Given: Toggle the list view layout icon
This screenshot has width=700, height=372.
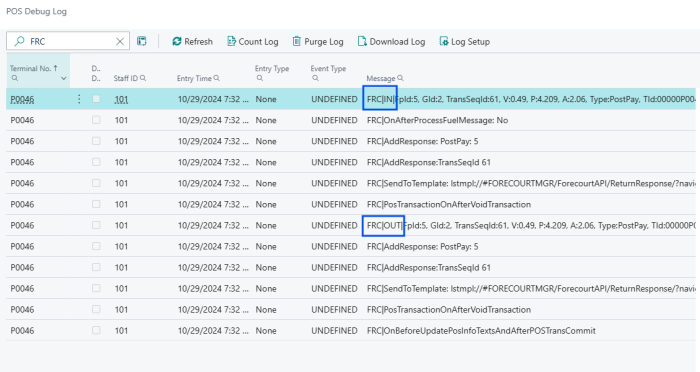Looking at the screenshot, I should point(142,41).
